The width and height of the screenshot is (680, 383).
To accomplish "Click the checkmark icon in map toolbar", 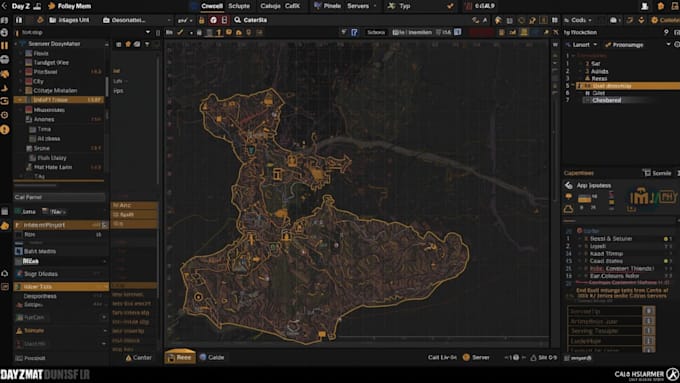I will [x=180, y=32].
